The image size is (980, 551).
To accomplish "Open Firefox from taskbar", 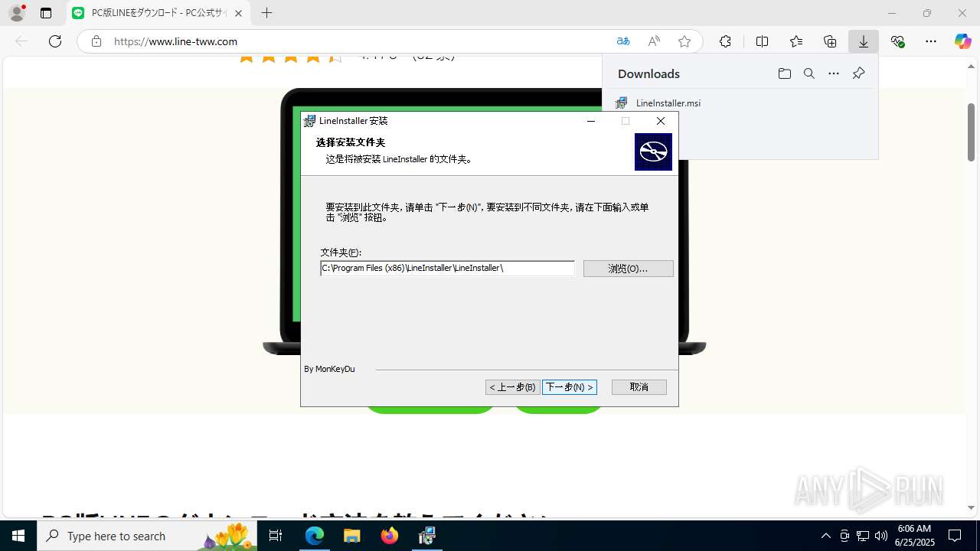I will (x=389, y=536).
